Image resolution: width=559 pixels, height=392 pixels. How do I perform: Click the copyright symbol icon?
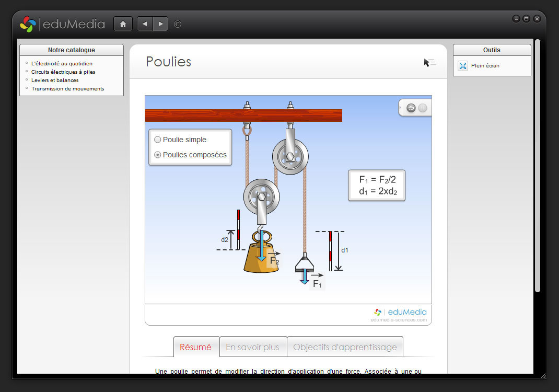pyautogui.click(x=178, y=24)
